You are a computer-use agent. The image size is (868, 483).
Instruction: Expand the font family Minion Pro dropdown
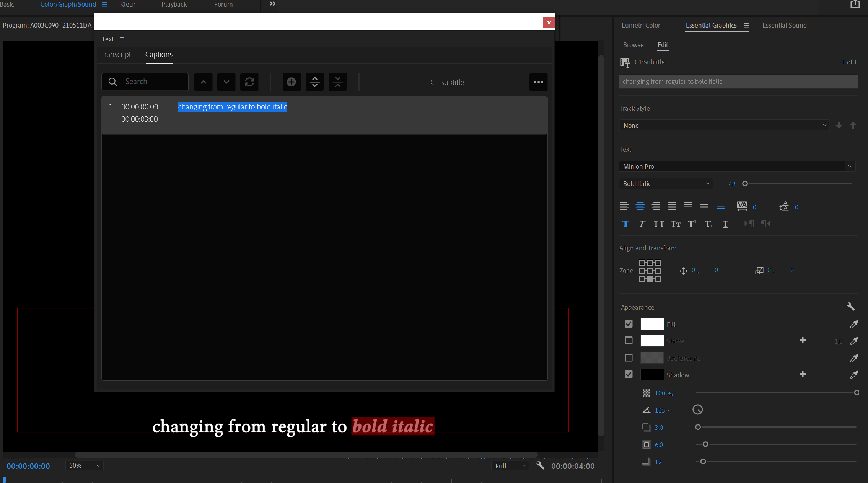pos(851,166)
